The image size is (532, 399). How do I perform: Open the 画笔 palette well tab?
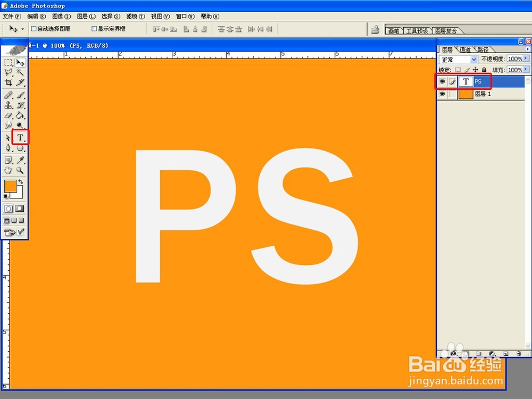(394, 31)
